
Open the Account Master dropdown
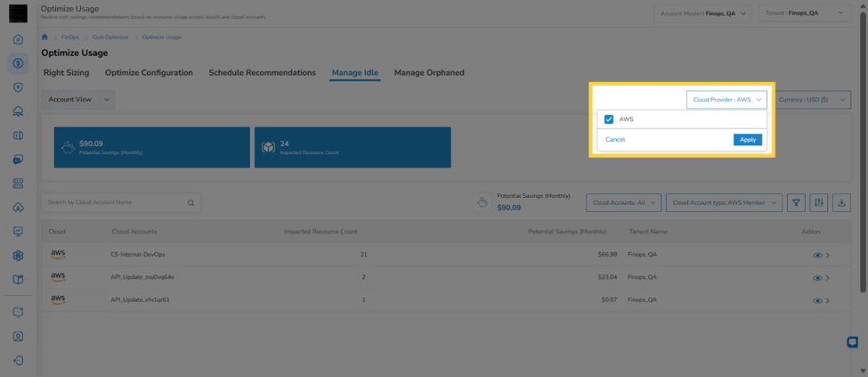tap(702, 12)
